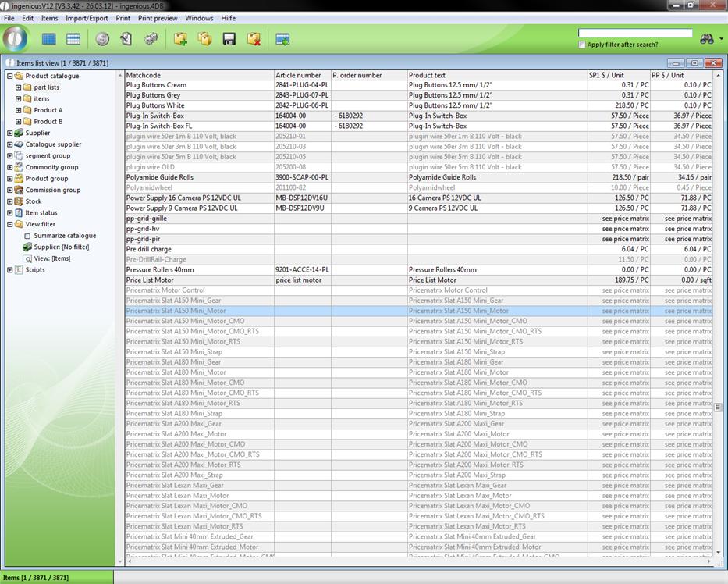728x584 pixels.
Task: Click the window with green arrow icon
Action: point(282,39)
